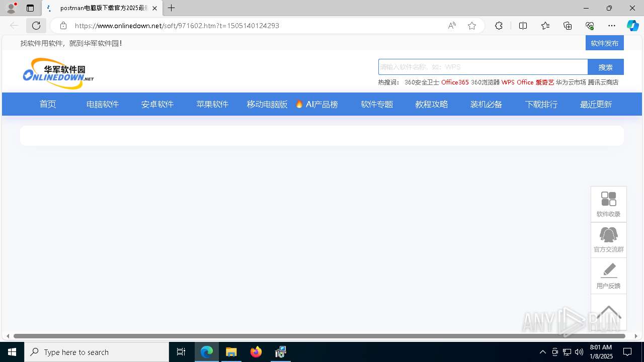
Task: Open 移动电脑版 navigation item
Action: pyautogui.click(x=267, y=104)
